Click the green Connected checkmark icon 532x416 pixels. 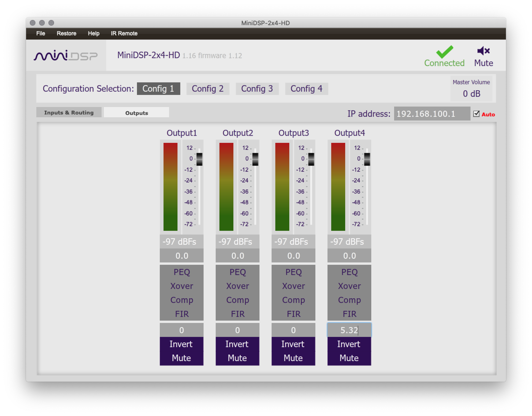pyautogui.click(x=444, y=52)
